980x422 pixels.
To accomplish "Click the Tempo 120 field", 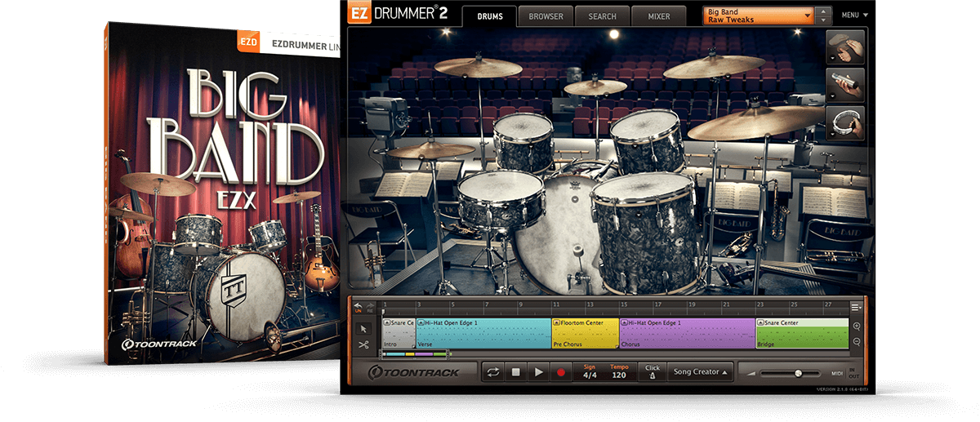I will click(619, 371).
